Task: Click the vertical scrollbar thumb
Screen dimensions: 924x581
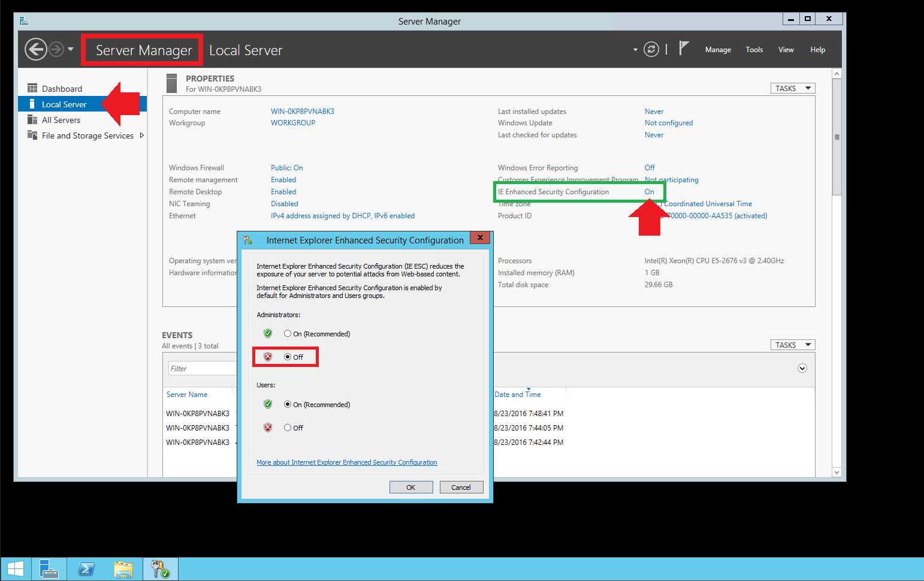Action: 837,137
